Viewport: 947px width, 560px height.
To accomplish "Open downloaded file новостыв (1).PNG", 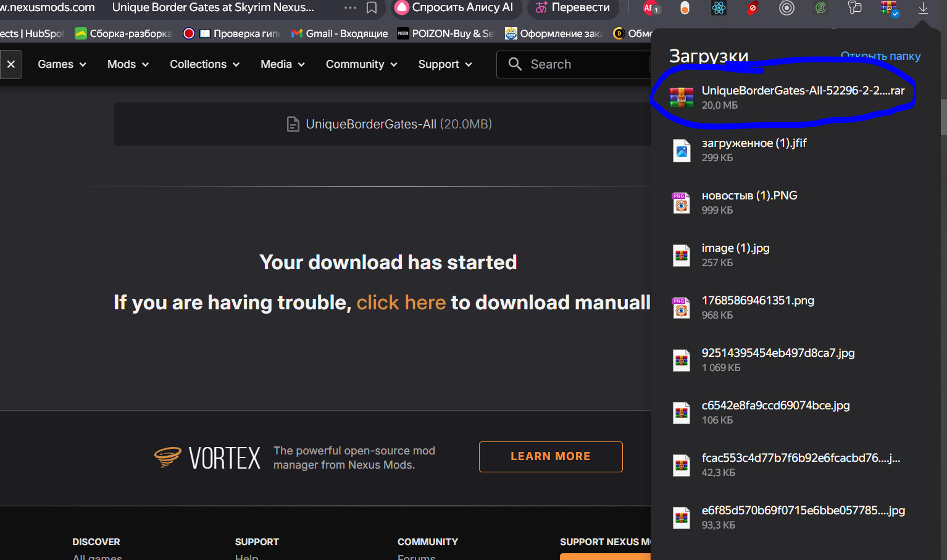I will [749, 196].
